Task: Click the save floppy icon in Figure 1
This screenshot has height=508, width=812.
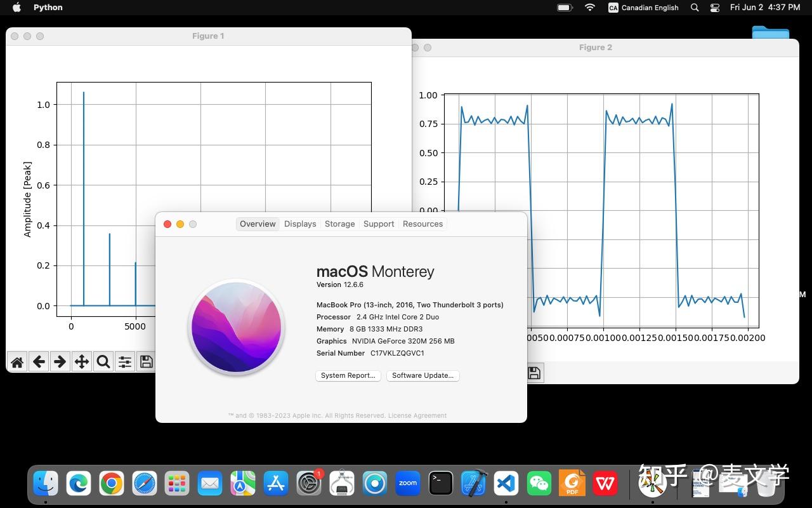Action: click(147, 362)
